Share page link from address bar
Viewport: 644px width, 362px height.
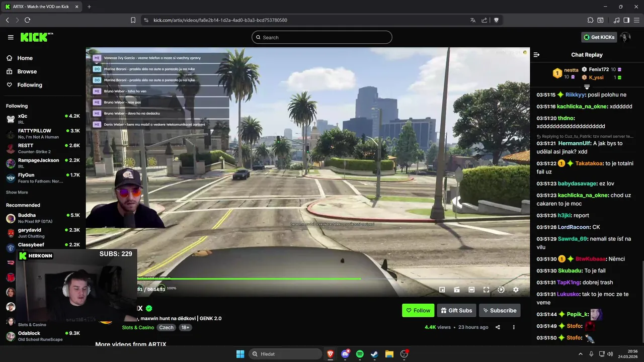click(484, 20)
